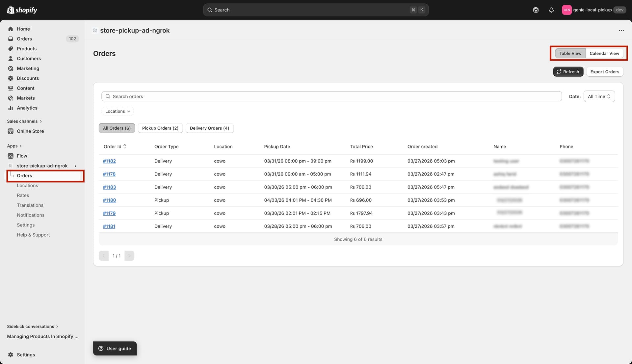This screenshot has height=364, width=632.
Task: Open the Home section in sidebar
Action: [23, 29]
